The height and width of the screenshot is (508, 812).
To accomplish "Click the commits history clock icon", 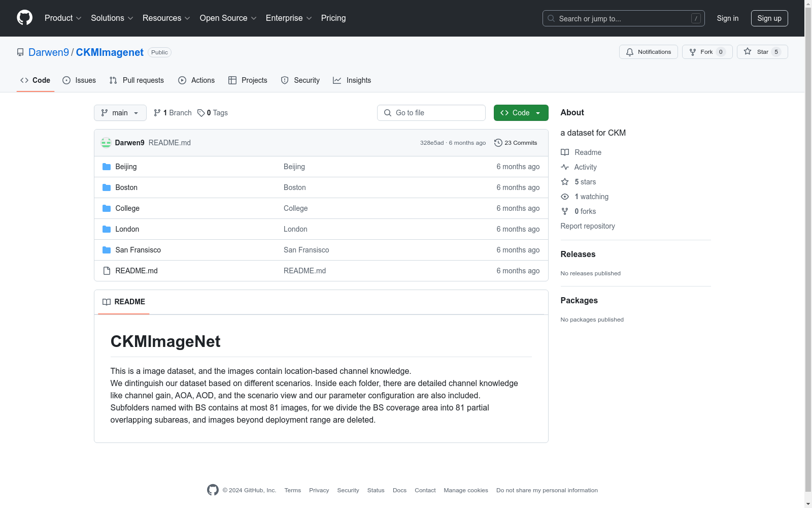I will click(498, 143).
